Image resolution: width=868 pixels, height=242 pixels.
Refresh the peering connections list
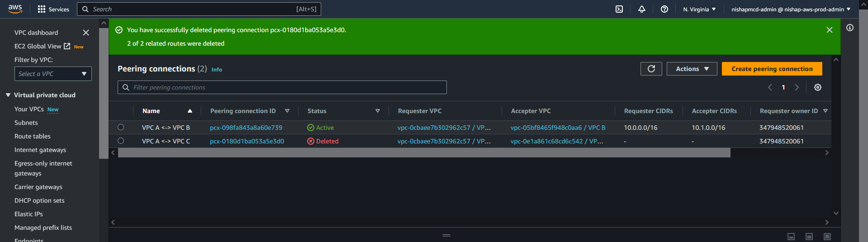(x=651, y=69)
